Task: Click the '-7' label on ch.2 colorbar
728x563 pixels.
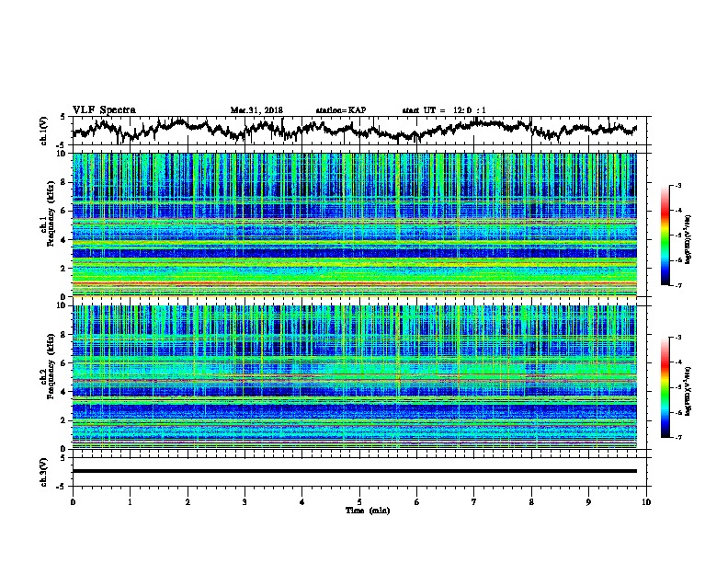Action: click(677, 437)
